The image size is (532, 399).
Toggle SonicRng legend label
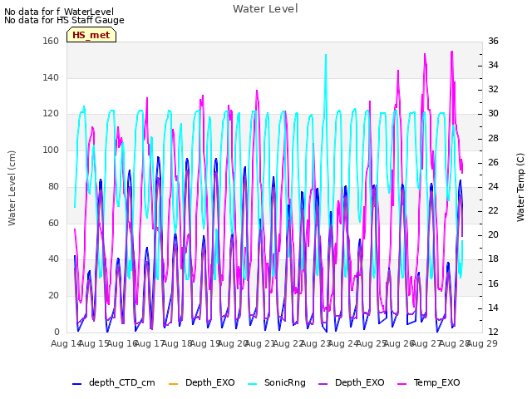tap(285, 382)
